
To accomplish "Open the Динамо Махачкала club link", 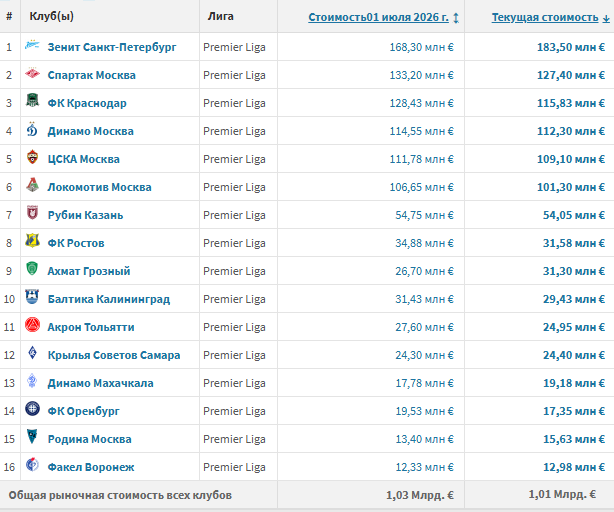I will tap(100, 383).
